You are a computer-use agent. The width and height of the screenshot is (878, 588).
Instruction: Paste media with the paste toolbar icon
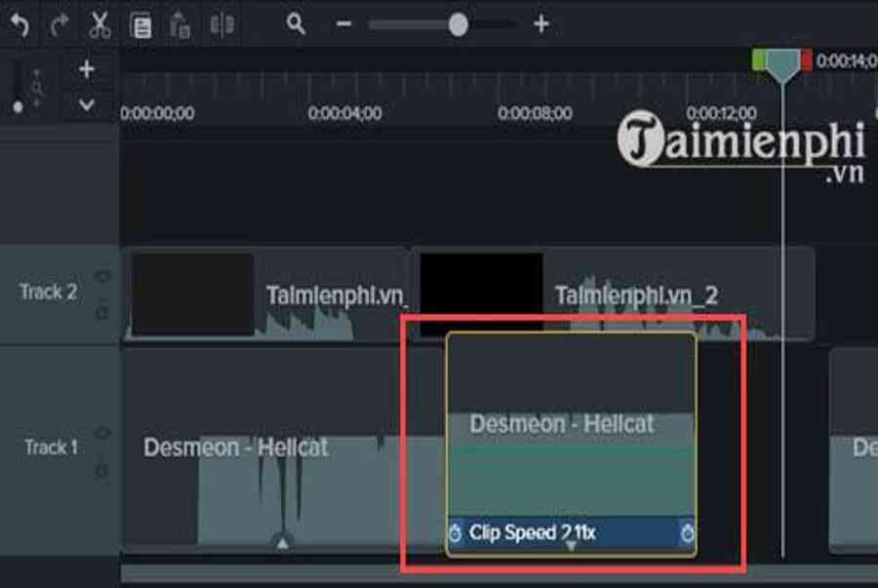pyautogui.click(x=180, y=25)
